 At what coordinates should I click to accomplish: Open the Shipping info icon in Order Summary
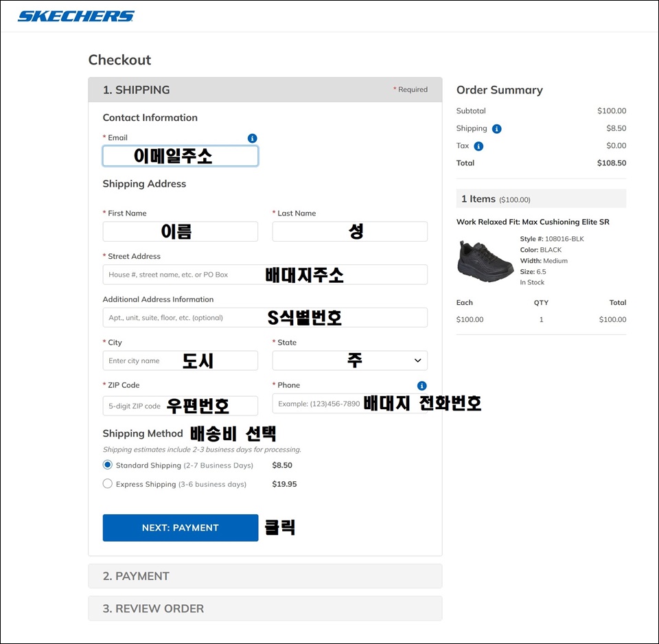pos(496,128)
